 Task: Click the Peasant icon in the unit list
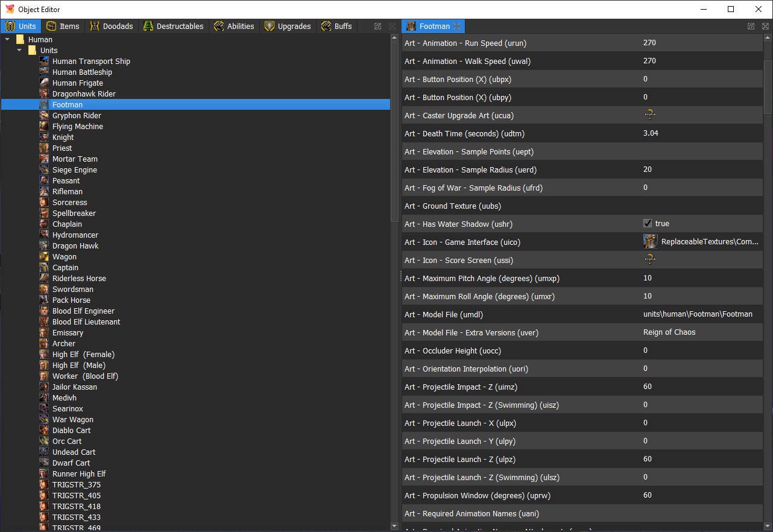[x=44, y=180]
